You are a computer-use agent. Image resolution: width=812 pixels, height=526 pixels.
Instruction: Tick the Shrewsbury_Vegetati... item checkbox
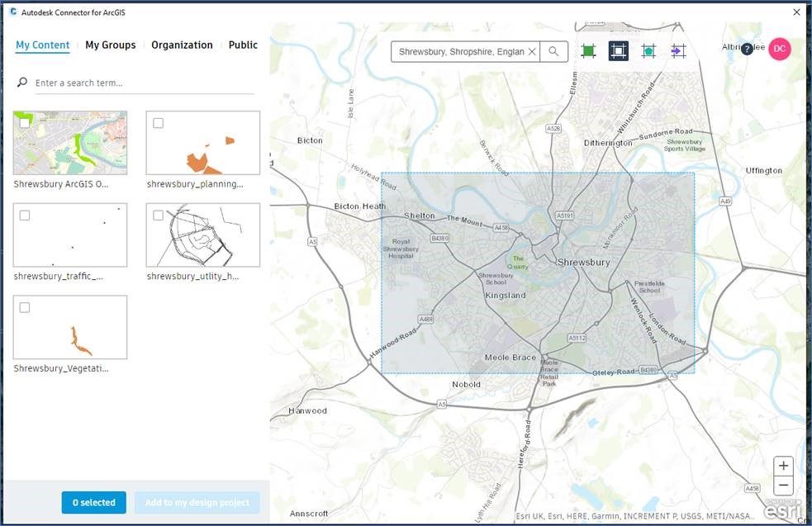(x=24, y=307)
